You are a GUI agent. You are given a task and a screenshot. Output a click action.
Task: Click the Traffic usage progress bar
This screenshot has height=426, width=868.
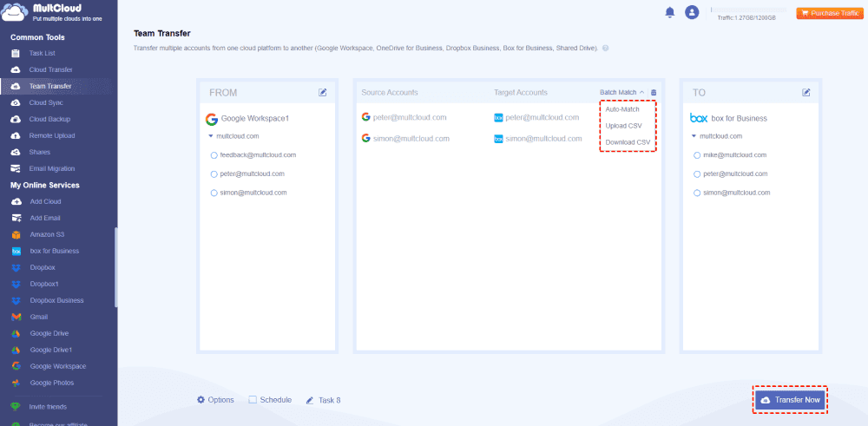click(748, 10)
